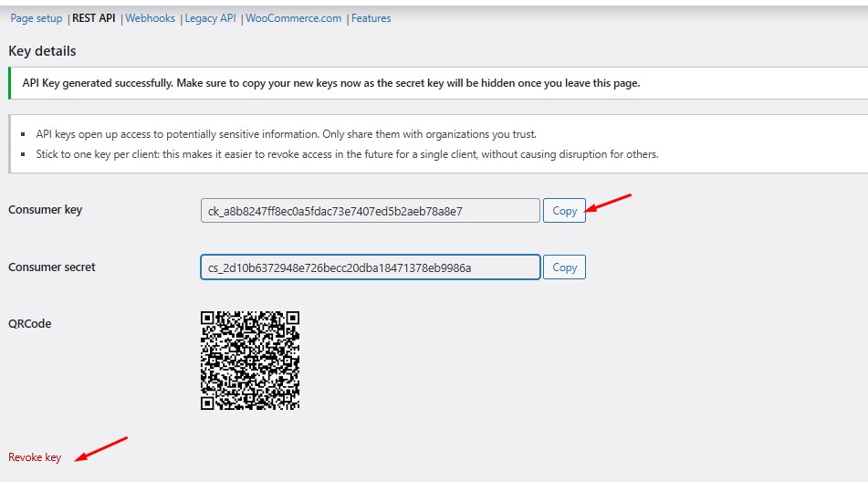Click the Consumer key input field
This screenshot has height=482, width=868.
371,211
